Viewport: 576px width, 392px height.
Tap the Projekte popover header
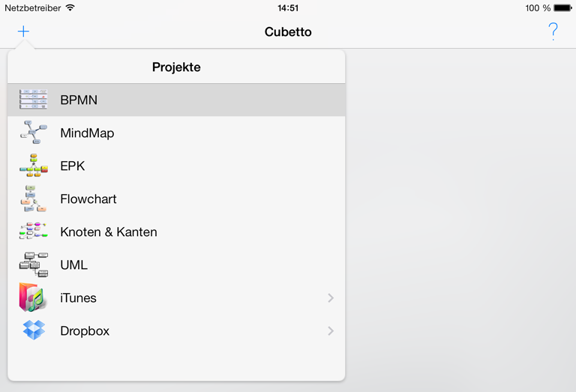[x=176, y=67]
